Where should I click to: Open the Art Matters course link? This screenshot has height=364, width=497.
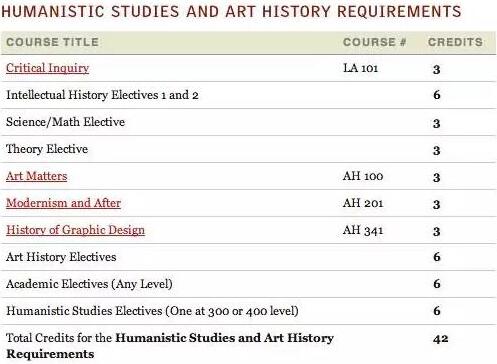37,176
